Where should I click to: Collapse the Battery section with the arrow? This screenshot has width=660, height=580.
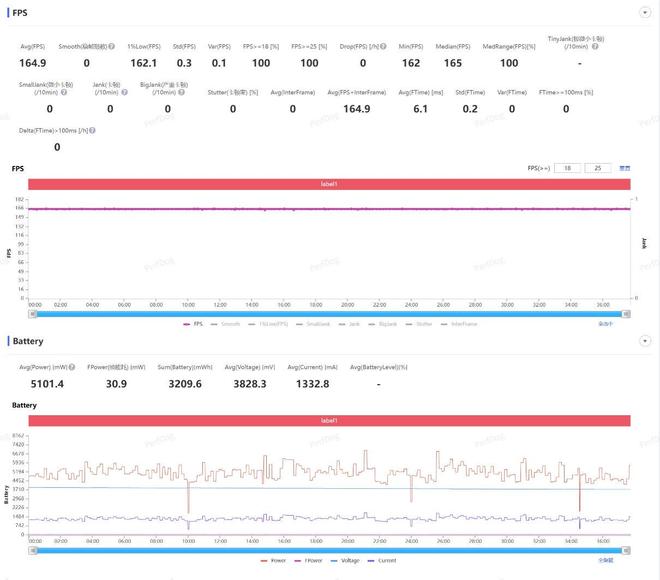[x=643, y=342]
